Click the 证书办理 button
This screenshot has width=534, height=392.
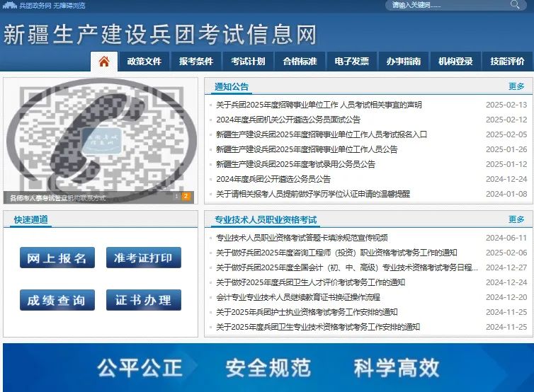point(144,300)
